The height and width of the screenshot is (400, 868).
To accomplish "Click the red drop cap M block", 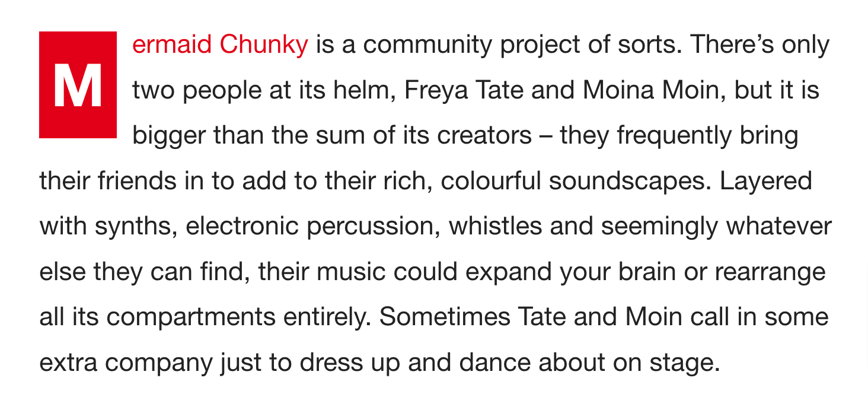I will point(78,85).
